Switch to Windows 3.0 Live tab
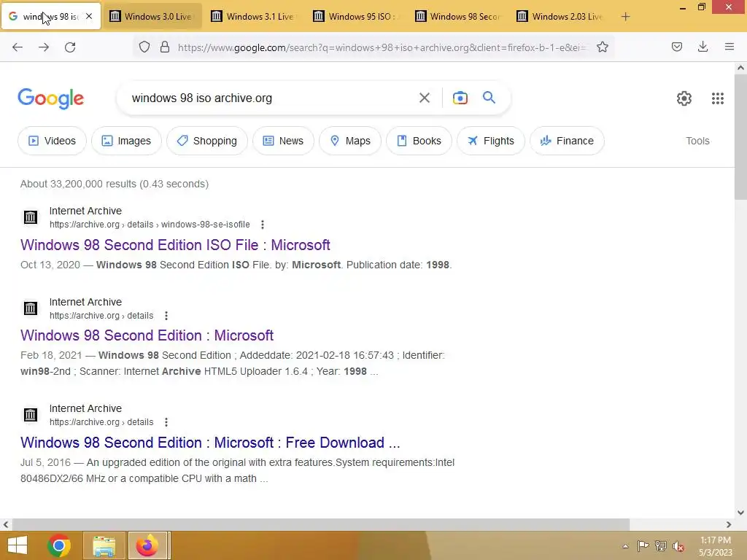The width and height of the screenshot is (747, 560). tap(152, 17)
